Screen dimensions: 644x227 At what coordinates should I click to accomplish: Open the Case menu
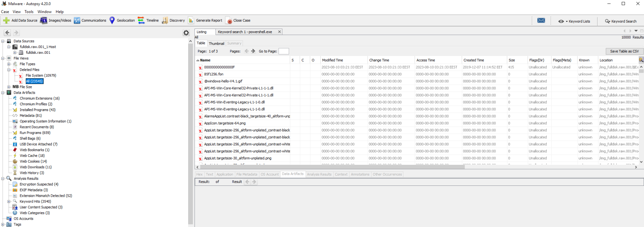pos(5,12)
